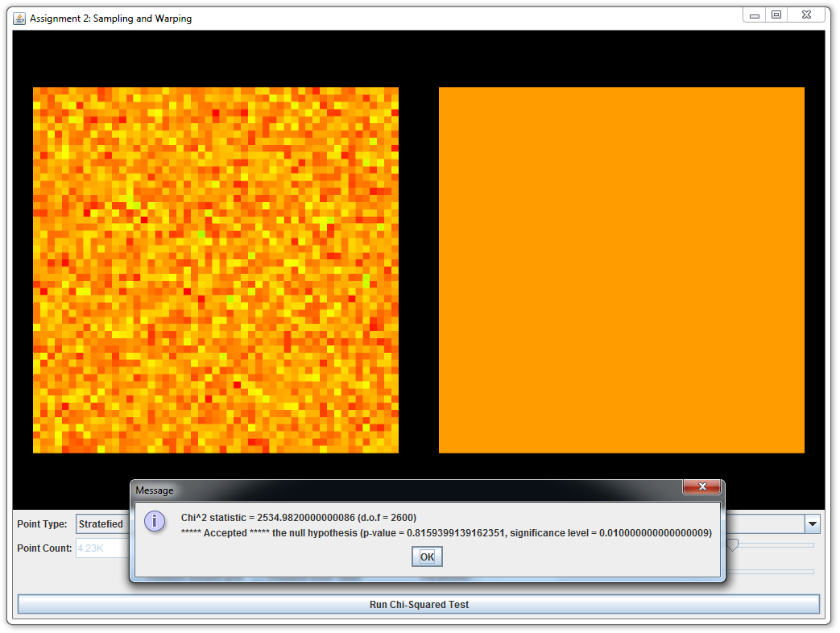Click the noisy observed histogram heatmap
The height and width of the screenshot is (633, 840).
coord(216,270)
